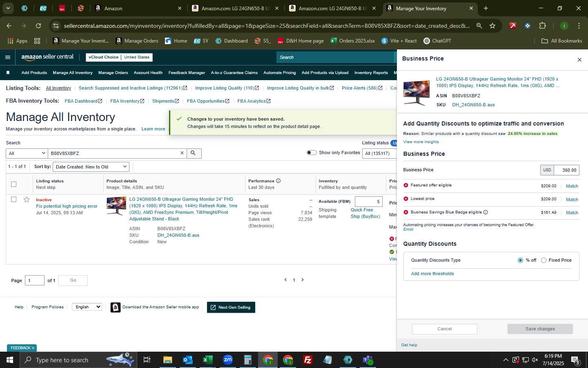Select the Fixed Price discount type

pos(543,260)
